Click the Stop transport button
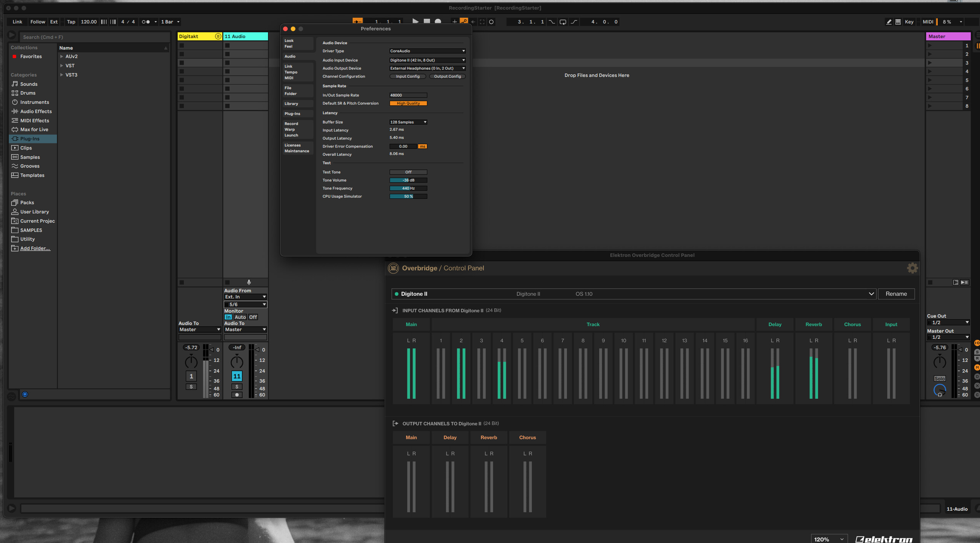Screen dimensions: 980x543 point(427,22)
